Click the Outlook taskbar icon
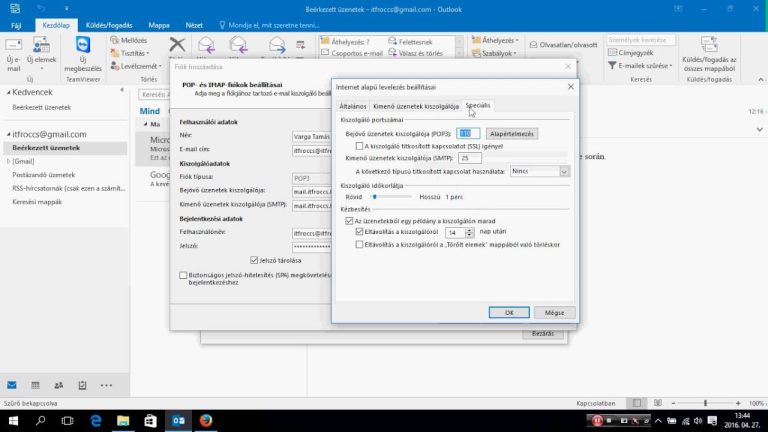 point(178,421)
